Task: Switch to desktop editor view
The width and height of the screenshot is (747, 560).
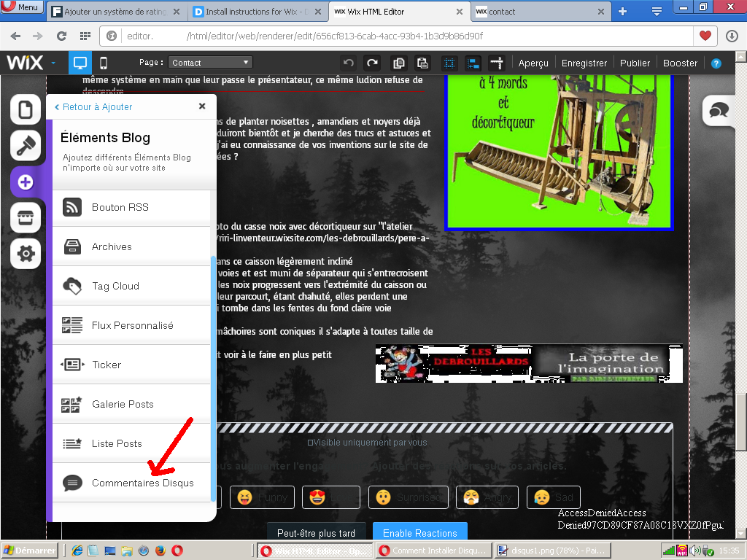Action: pos(80,63)
